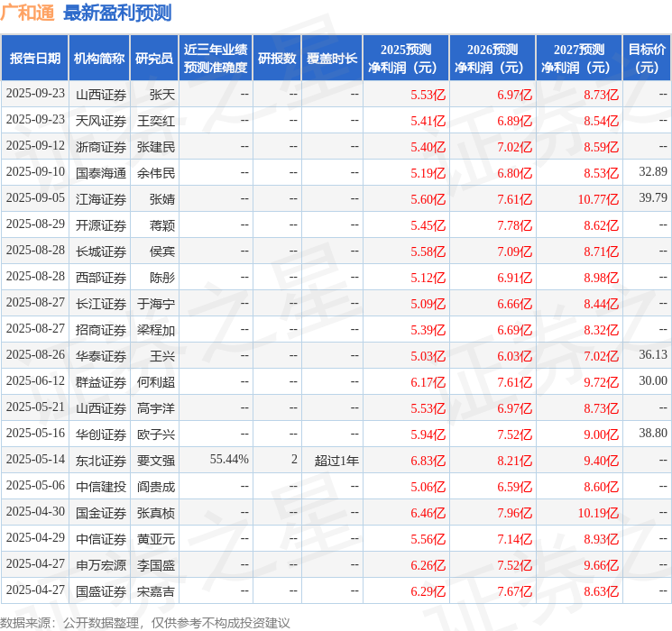The height and width of the screenshot is (631, 672).
Task: Click the 最新盈利预测 heading text
Action: click(x=117, y=13)
